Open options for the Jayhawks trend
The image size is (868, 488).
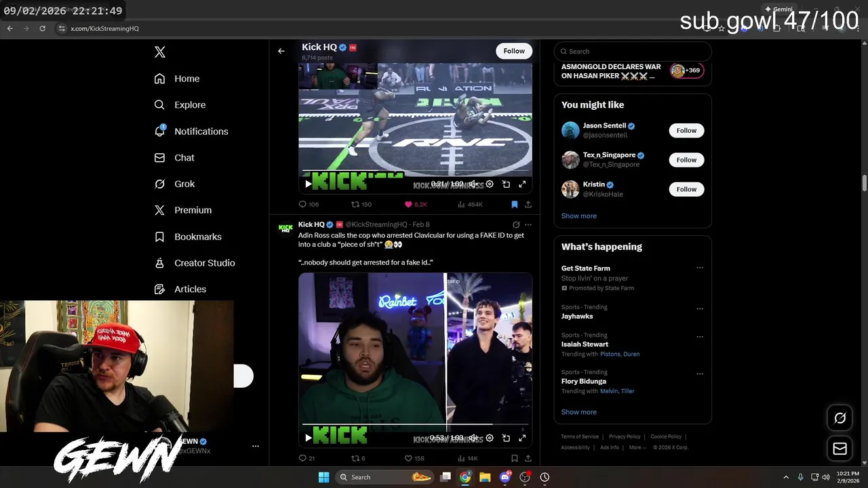coord(700,308)
